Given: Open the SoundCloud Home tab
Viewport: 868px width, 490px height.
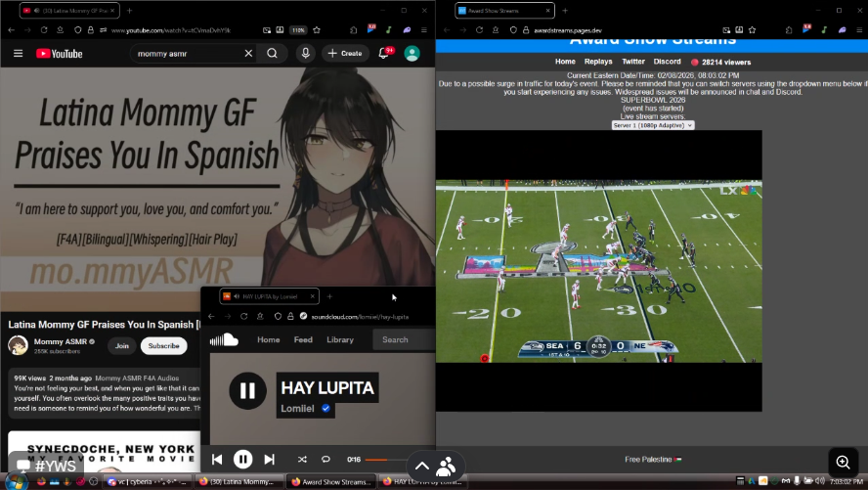Looking at the screenshot, I should pyautogui.click(x=269, y=339).
